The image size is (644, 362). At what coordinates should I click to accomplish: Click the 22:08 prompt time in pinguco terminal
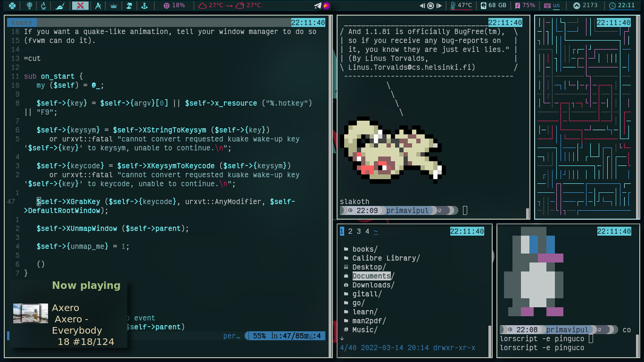(x=527, y=330)
